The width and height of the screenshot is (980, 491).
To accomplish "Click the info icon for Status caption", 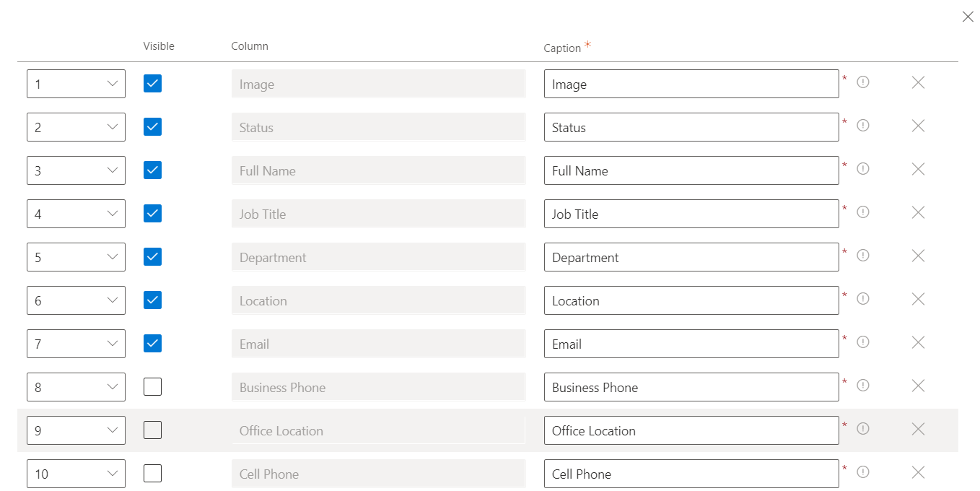I will tap(862, 126).
